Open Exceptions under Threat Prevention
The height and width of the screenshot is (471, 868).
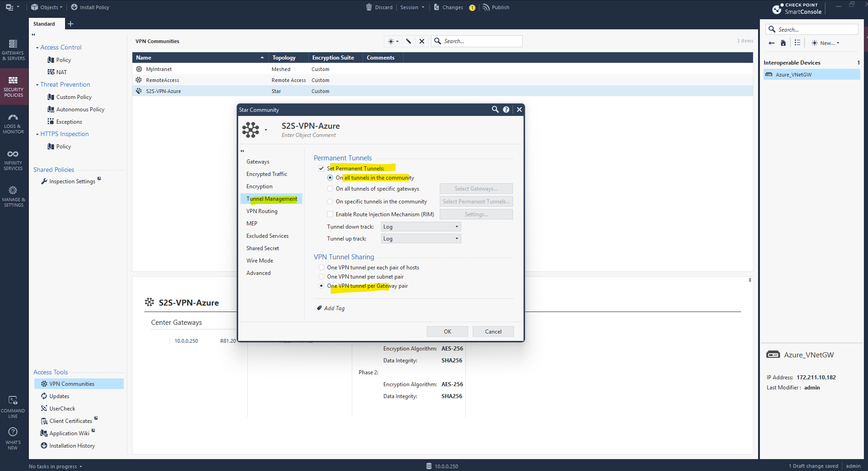pos(69,122)
